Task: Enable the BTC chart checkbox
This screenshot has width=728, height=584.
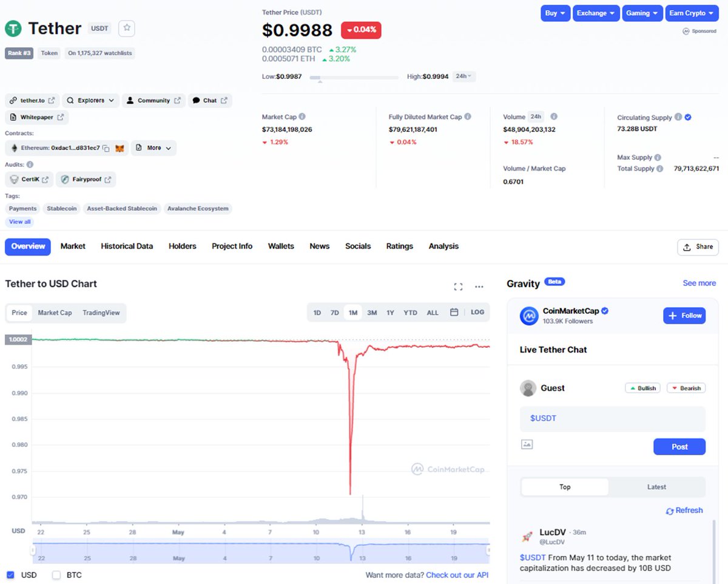Action: point(56,575)
